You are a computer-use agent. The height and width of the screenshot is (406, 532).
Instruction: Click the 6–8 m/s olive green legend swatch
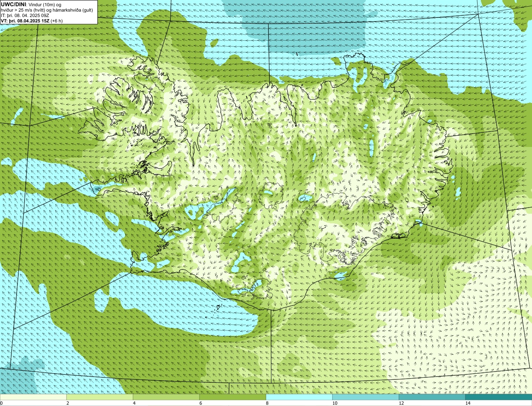(233, 397)
